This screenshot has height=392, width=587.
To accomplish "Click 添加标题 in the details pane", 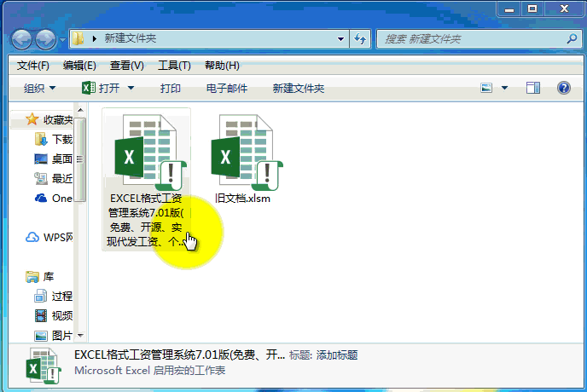I will point(335,355).
